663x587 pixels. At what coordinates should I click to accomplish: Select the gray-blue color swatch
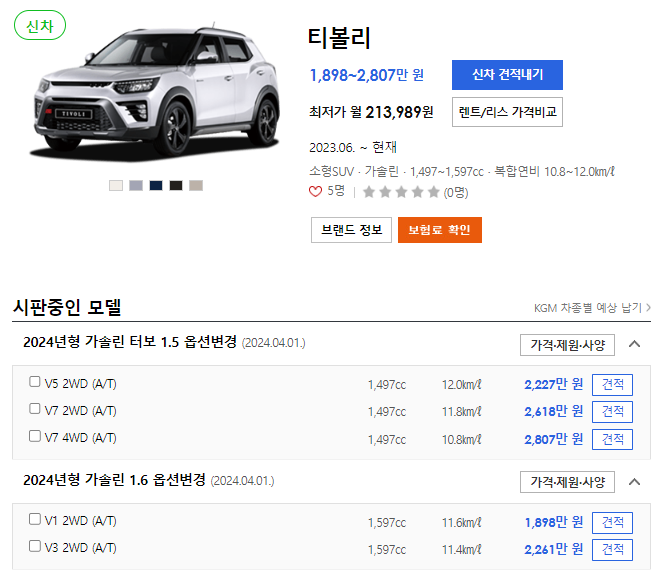[136, 186]
